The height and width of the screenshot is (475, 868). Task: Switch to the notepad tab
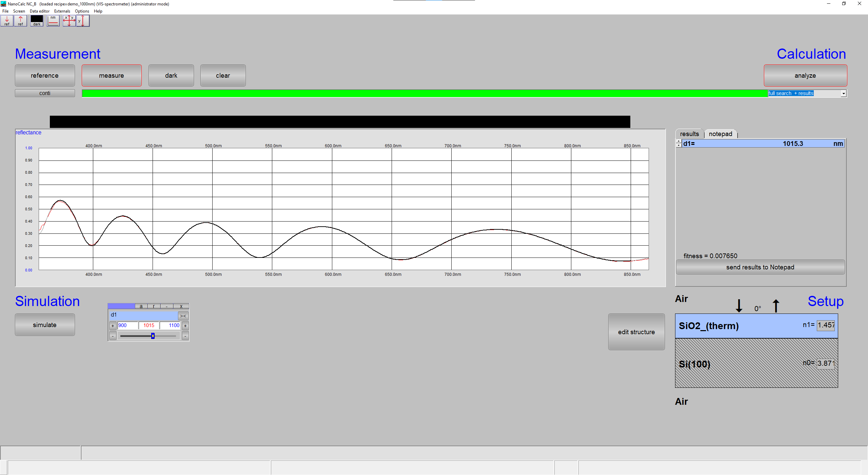tap(720, 134)
